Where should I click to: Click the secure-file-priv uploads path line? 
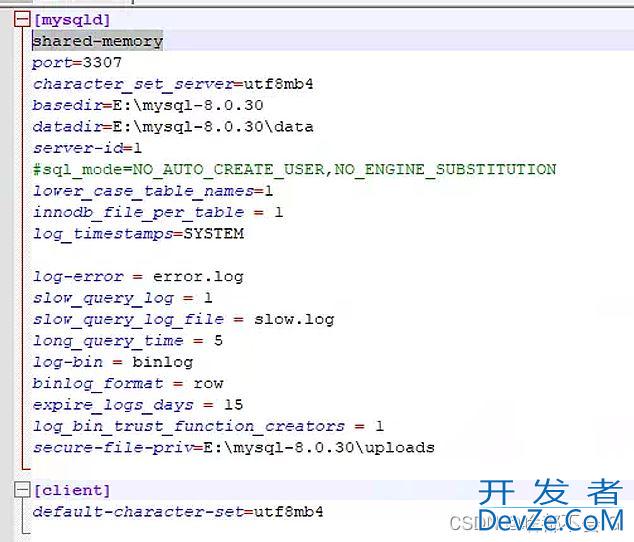pyautogui.click(x=234, y=447)
